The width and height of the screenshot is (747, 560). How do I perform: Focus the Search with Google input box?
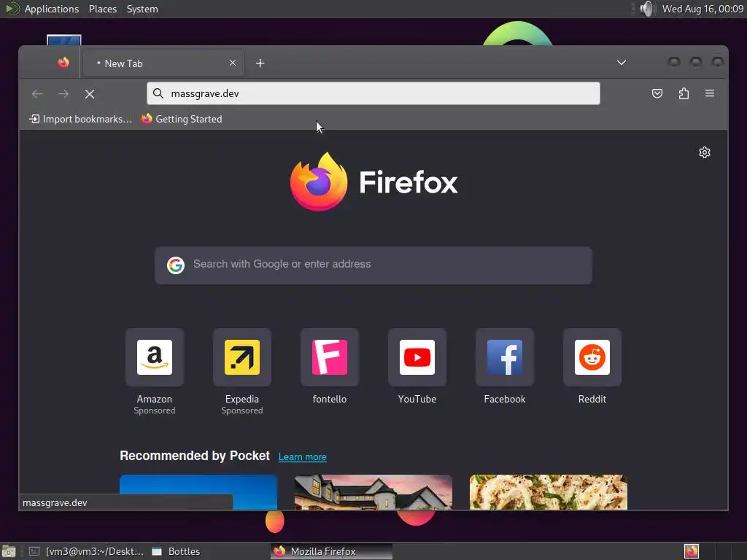(x=373, y=265)
